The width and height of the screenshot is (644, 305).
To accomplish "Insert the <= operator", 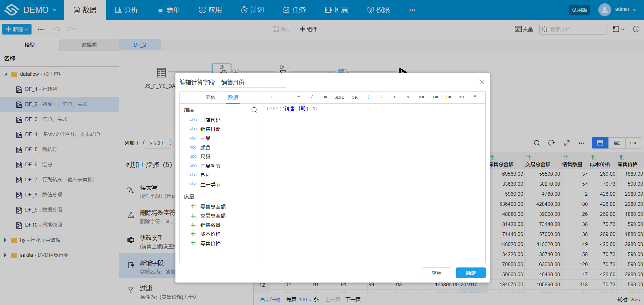I will [x=421, y=97].
